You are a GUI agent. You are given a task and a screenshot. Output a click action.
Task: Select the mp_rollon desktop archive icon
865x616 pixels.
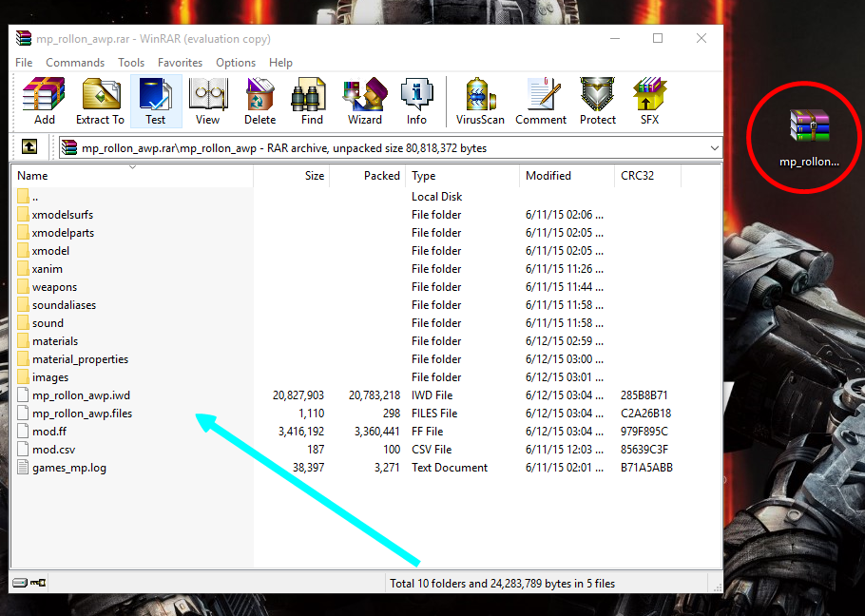coord(808,133)
